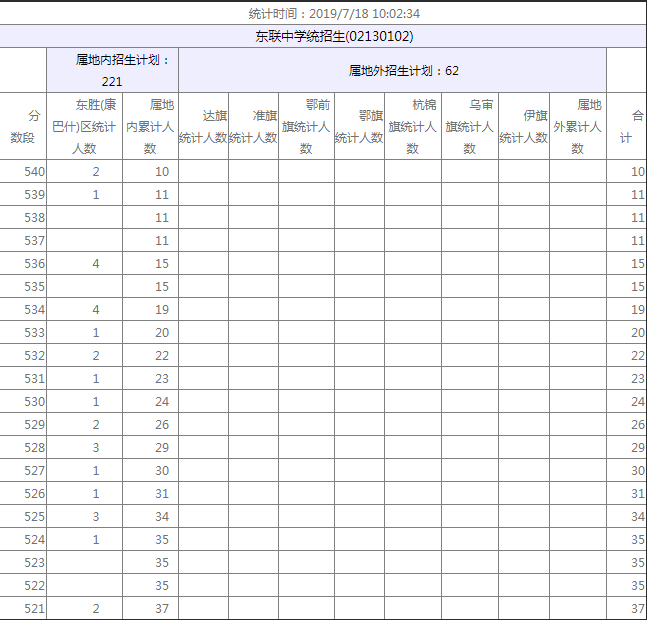The image size is (649, 620).
Task: Click the score segment 540 cell
Action: point(23,172)
